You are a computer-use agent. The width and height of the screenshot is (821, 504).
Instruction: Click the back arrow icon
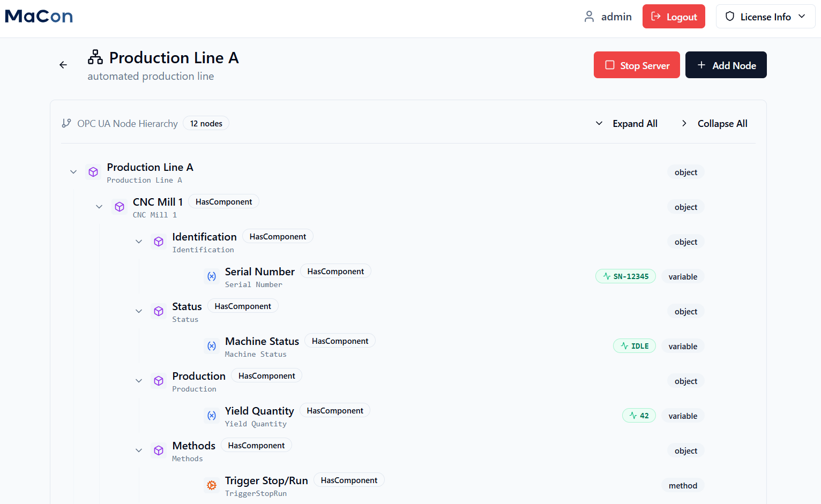coord(63,65)
